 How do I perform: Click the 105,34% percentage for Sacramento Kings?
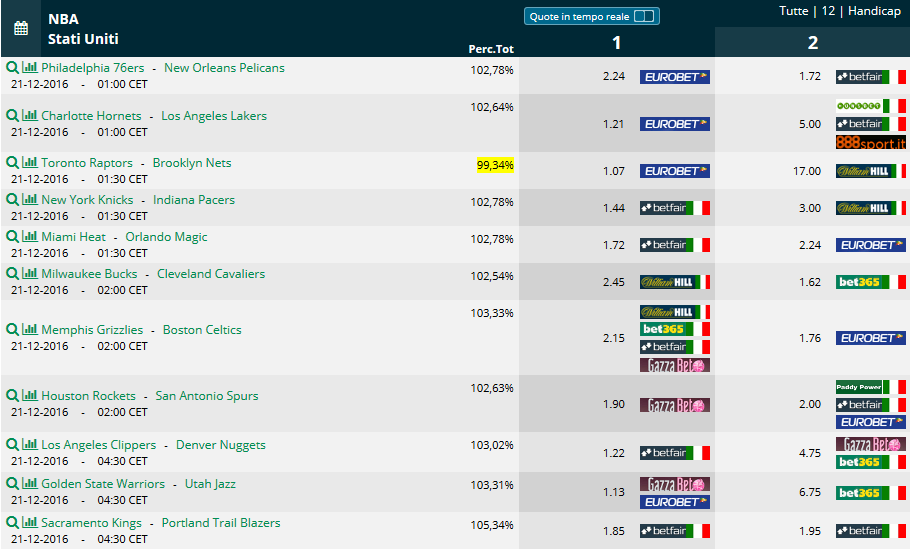[x=492, y=525]
